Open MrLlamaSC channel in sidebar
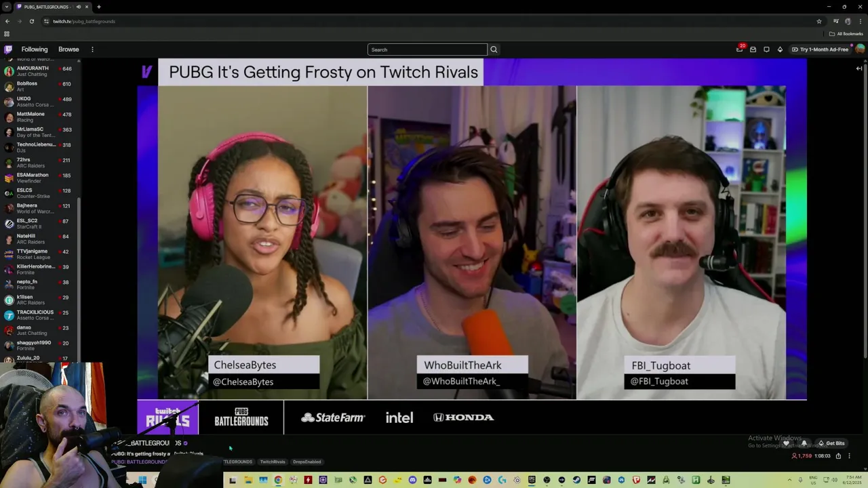The width and height of the screenshot is (868, 488). [x=39, y=132]
